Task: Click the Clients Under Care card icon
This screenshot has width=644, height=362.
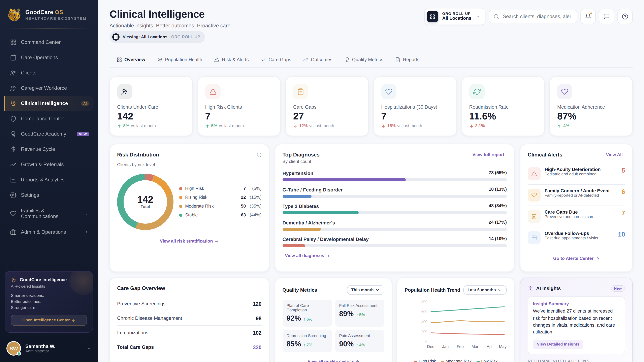Action: (125, 92)
